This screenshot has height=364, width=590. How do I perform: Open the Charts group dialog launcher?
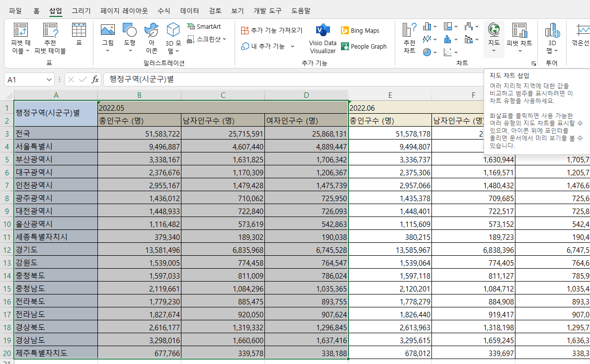533,64
